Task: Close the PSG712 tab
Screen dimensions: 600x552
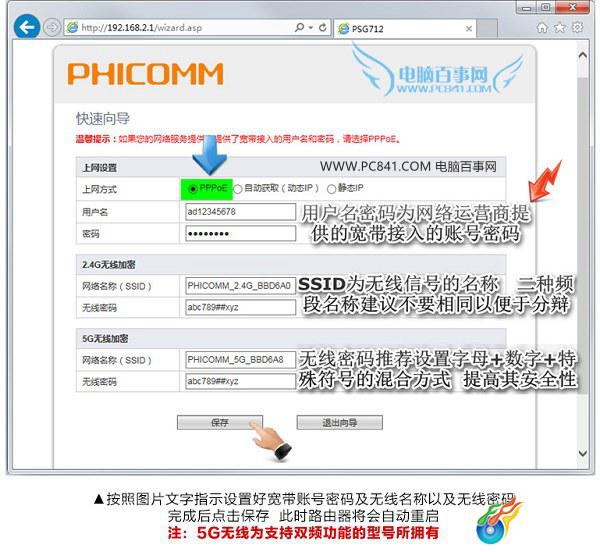Action: pyautogui.click(x=469, y=28)
